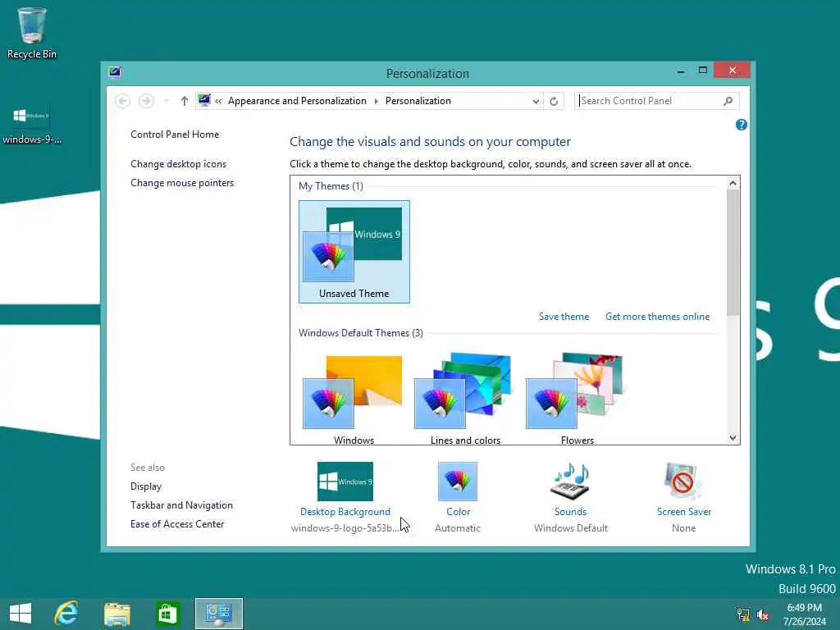Screen dimensions: 840x630
Task: Click the 'My Themes (1)' group heading
Action: (x=331, y=186)
